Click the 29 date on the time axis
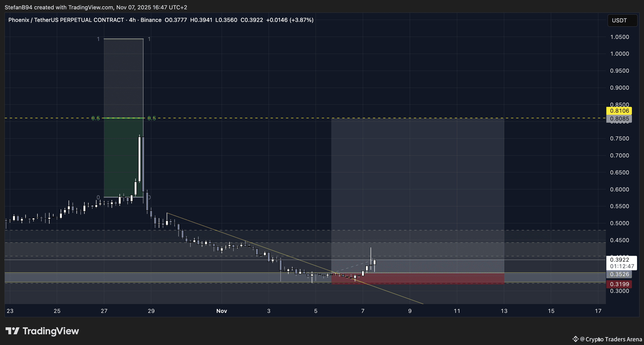 coord(151,311)
